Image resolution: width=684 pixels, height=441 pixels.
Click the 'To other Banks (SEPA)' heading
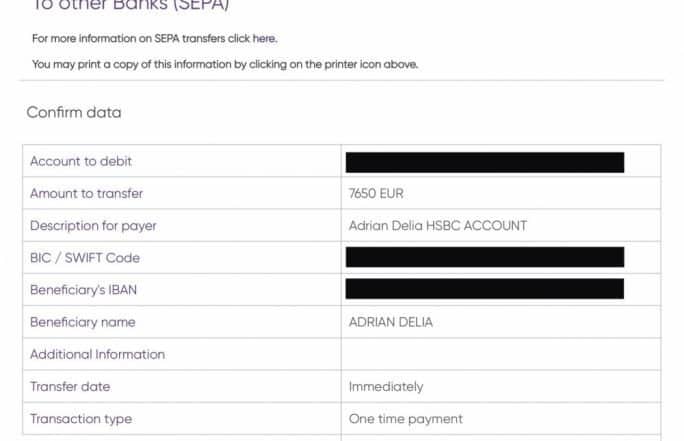(131, 5)
